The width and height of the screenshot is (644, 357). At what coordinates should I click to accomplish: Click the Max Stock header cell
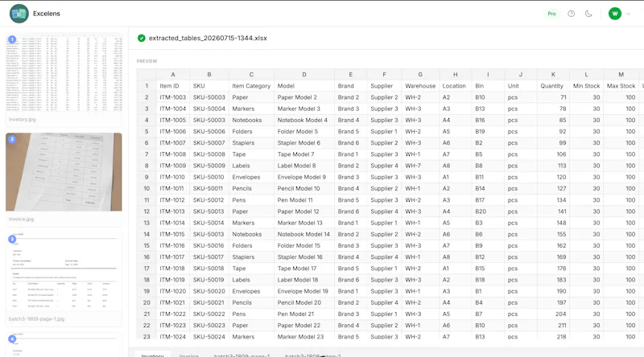(621, 86)
